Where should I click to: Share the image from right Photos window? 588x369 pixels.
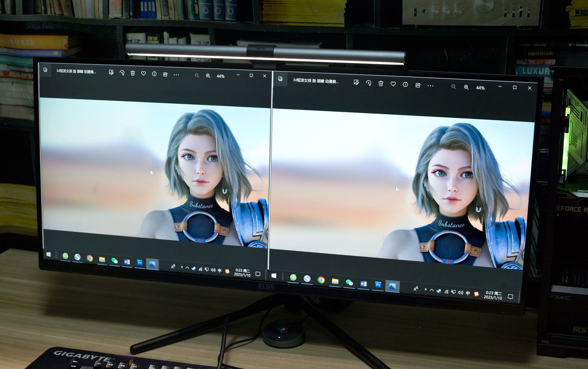tap(418, 85)
